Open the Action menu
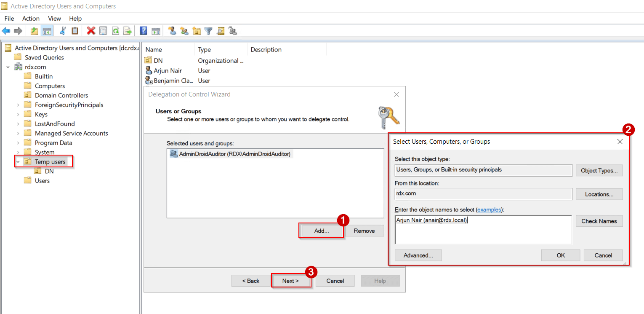The width and height of the screenshot is (644, 314). 30,18
